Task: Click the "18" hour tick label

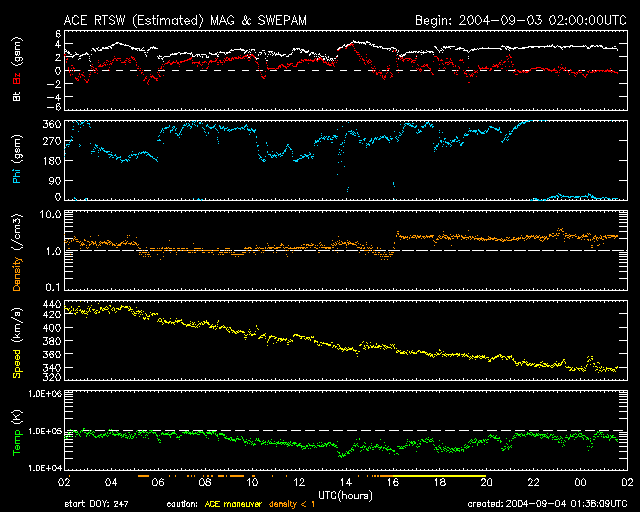Action: tap(440, 483)
